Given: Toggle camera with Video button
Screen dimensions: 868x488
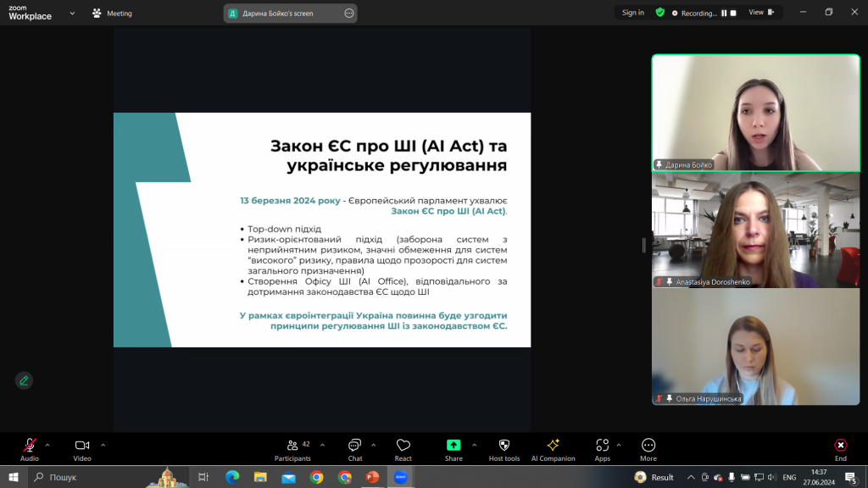Looking at the screenshot, I should tap(82, 450).
